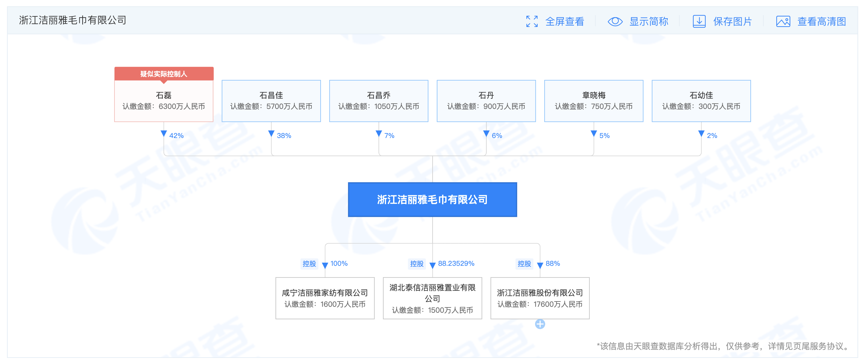Select shareholder node 石昌佳

tap(271, 101)
